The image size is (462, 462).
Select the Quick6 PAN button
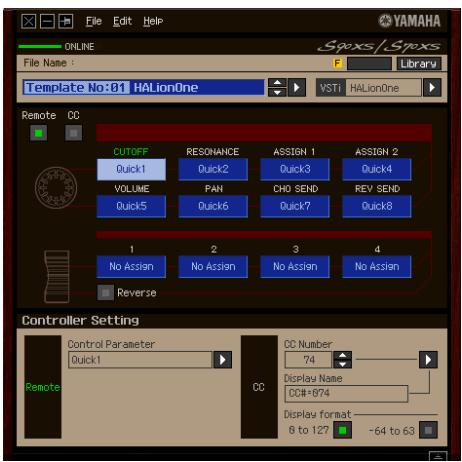pyautogui.click(x=213, y=206)
